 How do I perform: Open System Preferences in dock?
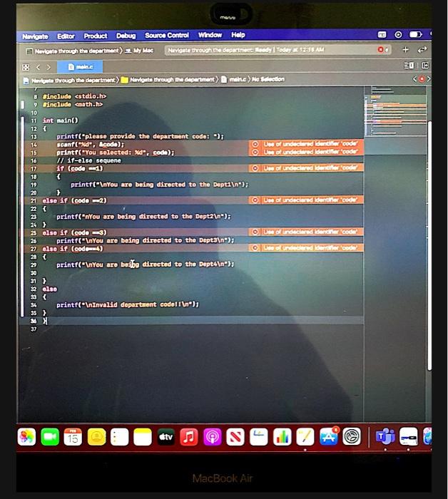(352, 436)
